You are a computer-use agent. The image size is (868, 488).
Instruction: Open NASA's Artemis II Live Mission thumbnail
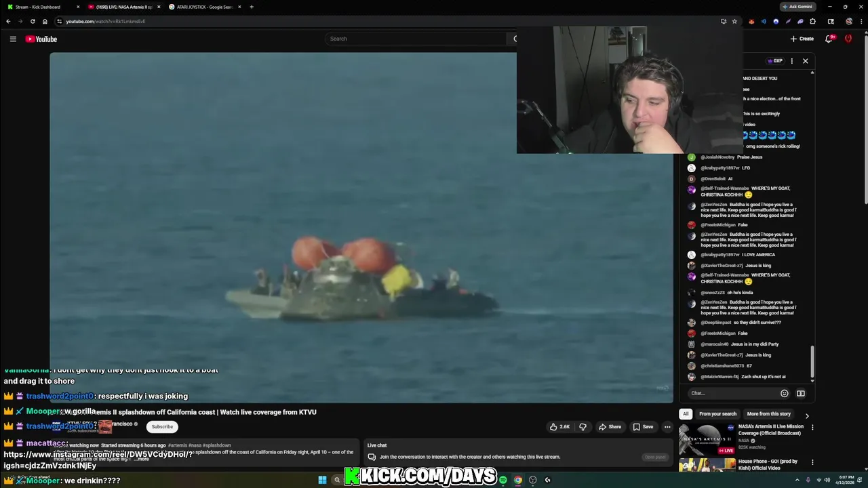point(707,439)
